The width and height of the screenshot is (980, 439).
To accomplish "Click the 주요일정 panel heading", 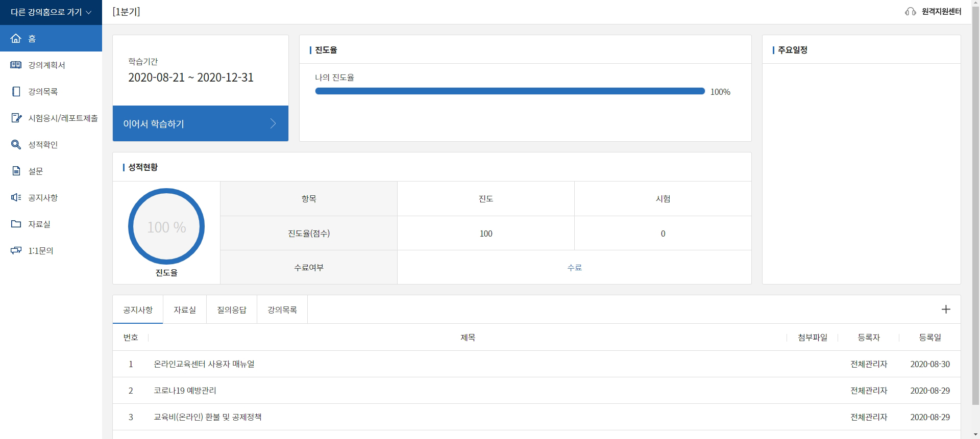I will tap(793, 50).
